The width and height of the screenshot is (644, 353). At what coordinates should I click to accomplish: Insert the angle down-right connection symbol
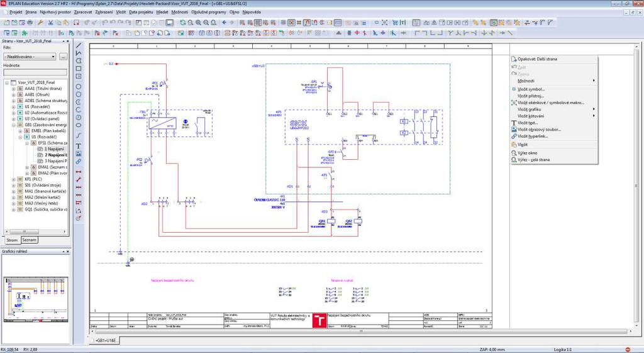(417, 33)
